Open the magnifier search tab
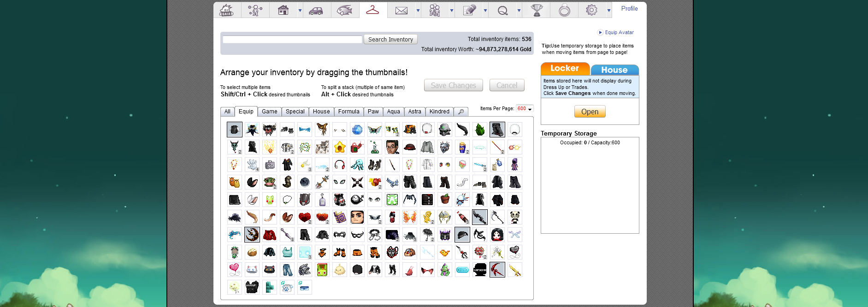The width and height of the screenshot is (868, 307). (461, 112)
